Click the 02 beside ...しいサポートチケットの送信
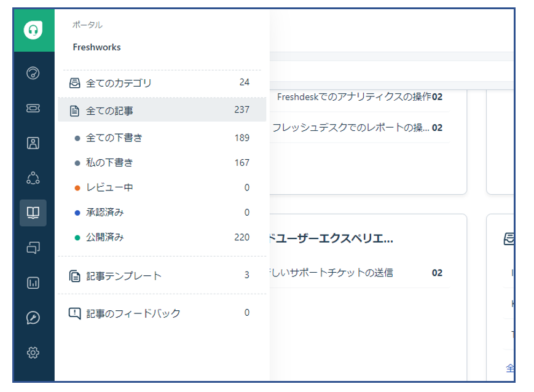 (438, 273)
